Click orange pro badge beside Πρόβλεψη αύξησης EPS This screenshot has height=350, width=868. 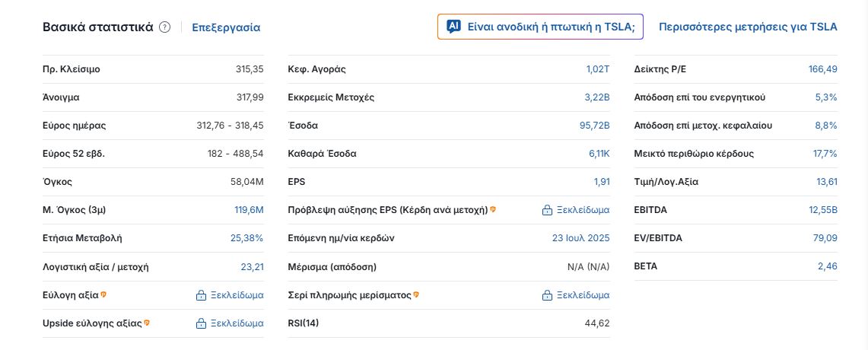[x=493, y=209]
